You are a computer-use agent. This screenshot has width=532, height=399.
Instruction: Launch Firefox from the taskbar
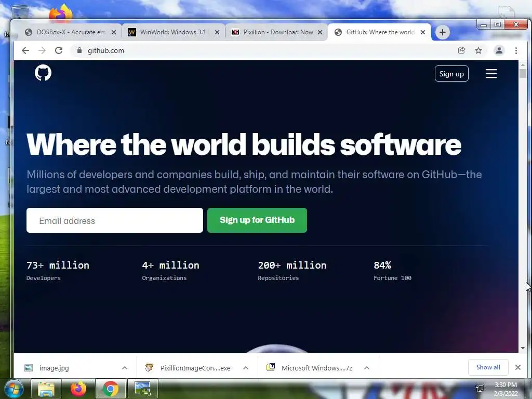[78, 389]
